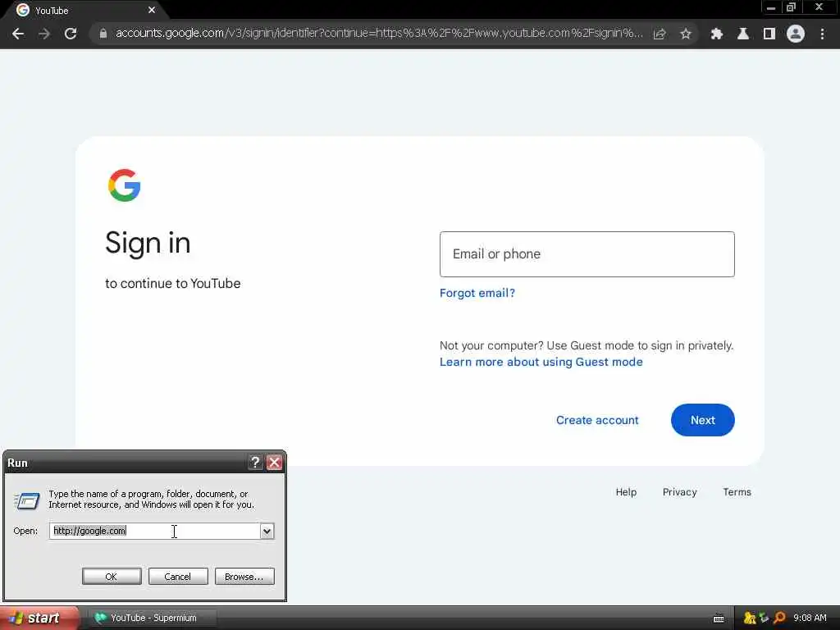This screenshot has width=840, height=630.
Task: Click the green arrows tray icon
Action: pyautogui.click(x=765, y=619)
